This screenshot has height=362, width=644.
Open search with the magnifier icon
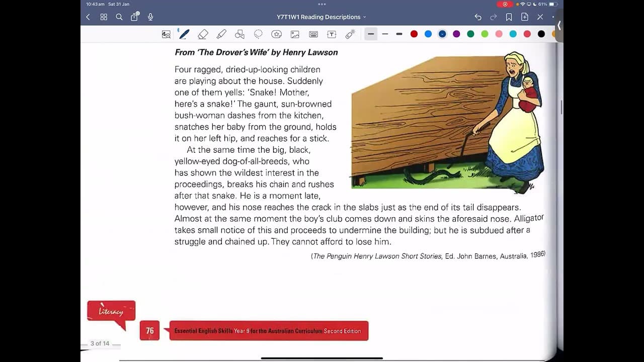point(119,17)
